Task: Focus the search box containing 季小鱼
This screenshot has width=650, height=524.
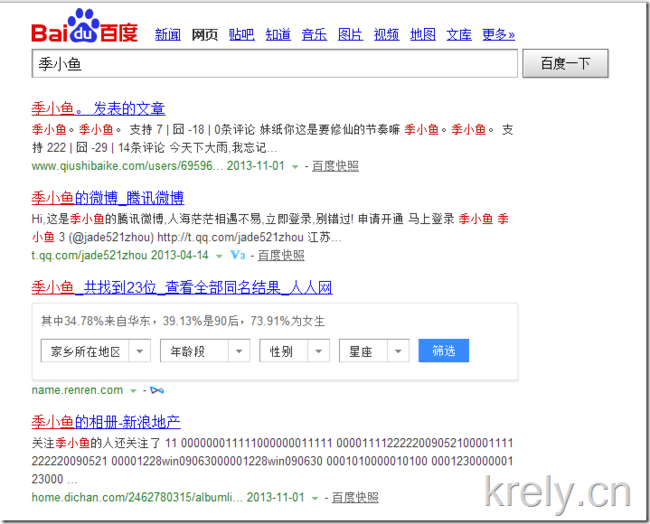Action: 274,63
